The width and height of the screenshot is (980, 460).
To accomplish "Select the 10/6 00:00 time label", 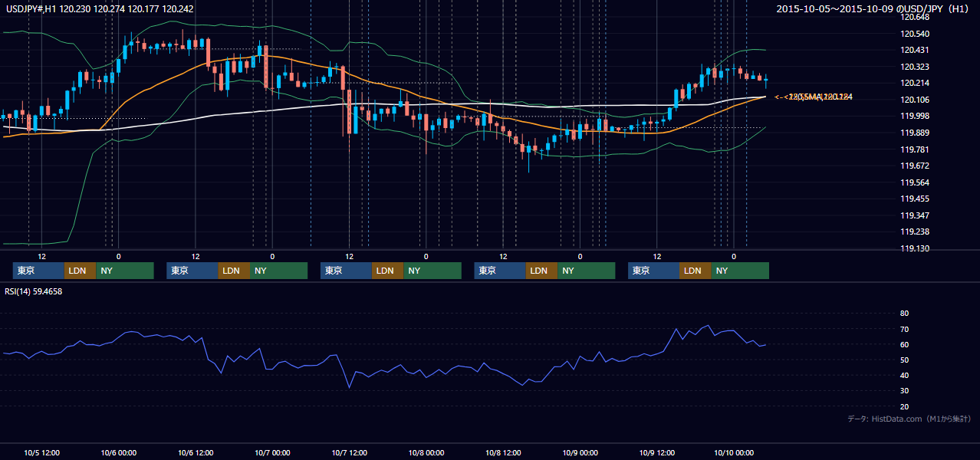I will [119, 452].
